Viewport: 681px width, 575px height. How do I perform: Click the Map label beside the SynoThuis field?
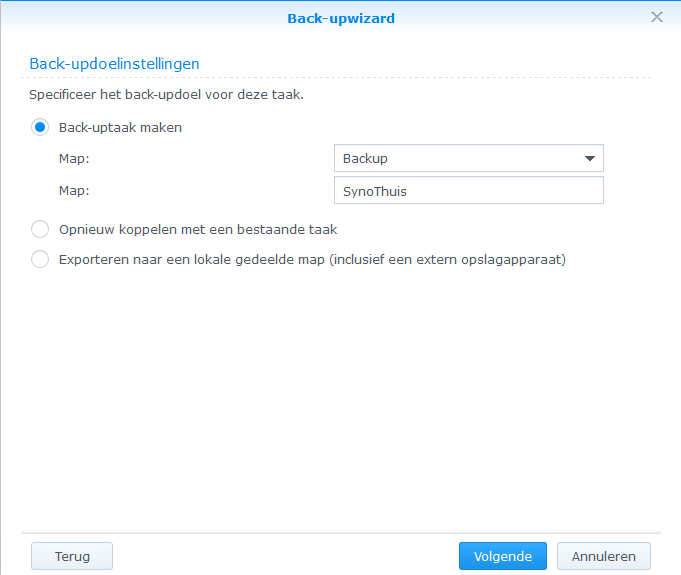click(75, 190)
